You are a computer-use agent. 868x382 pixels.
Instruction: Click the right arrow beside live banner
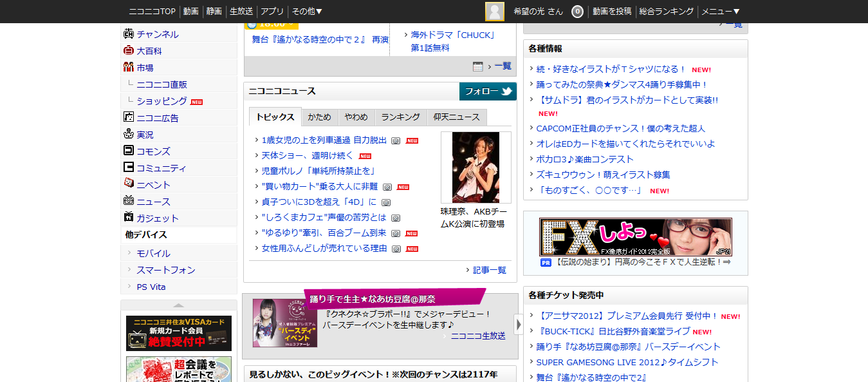click(519, 324)
